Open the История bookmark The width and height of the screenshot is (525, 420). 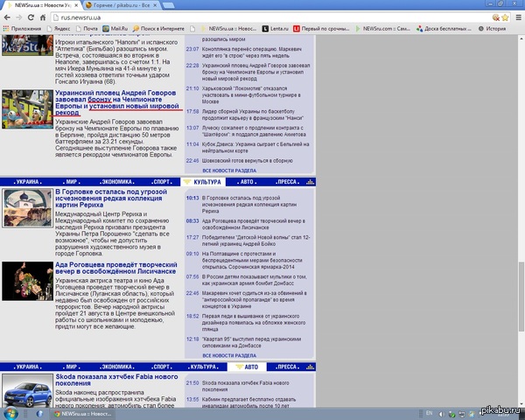click(x=492, y=29)
